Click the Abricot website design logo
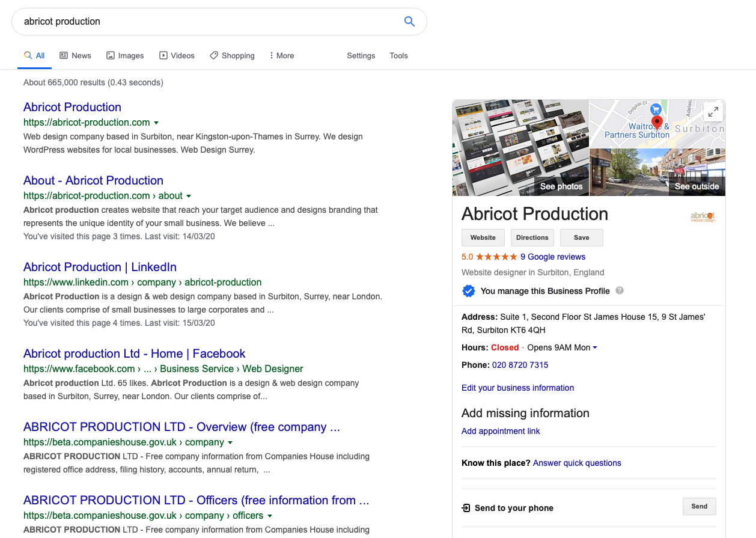The image size is (756, 538). point(703,216)
